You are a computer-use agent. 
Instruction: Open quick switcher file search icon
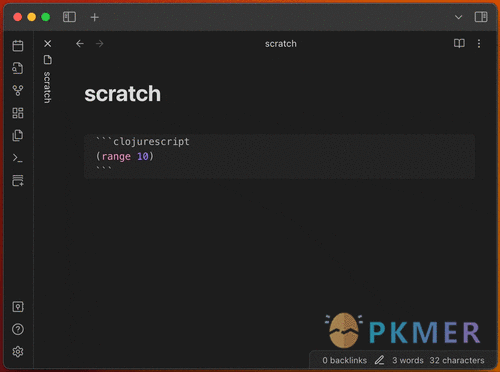tap(18, 68)
